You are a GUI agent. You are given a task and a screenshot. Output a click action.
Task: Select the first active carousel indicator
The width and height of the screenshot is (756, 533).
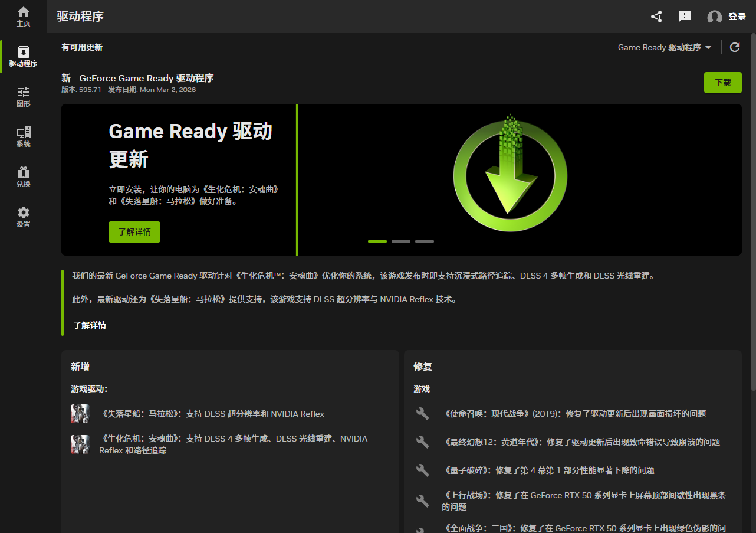click(377, 241)
